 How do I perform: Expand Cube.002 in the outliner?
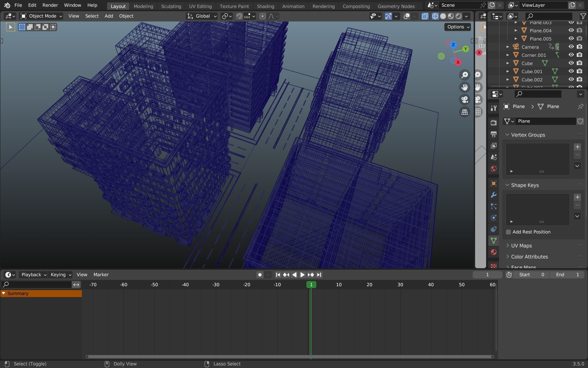[507, 80]
